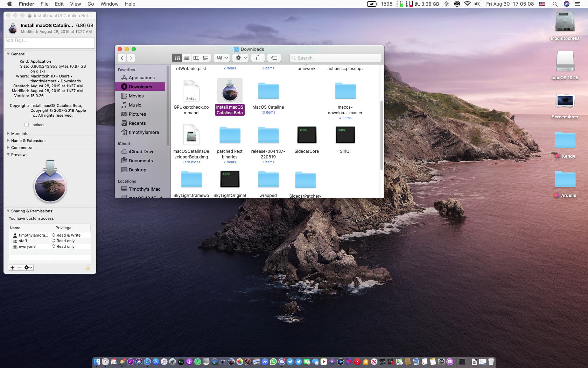Go back in Finder window
Viewport: 588px width, 368px height.
click(122, 58)
